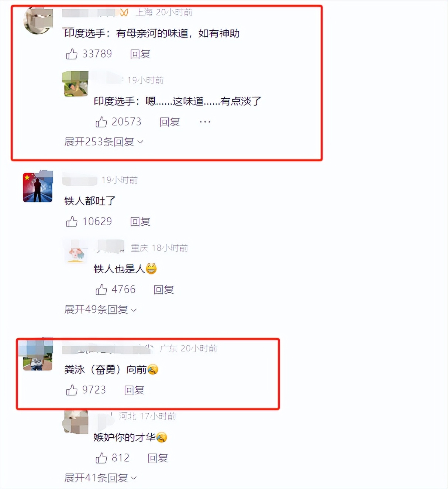Like the reply with 20573 likes
The image size is (448, 489).
tap(101, 122)
